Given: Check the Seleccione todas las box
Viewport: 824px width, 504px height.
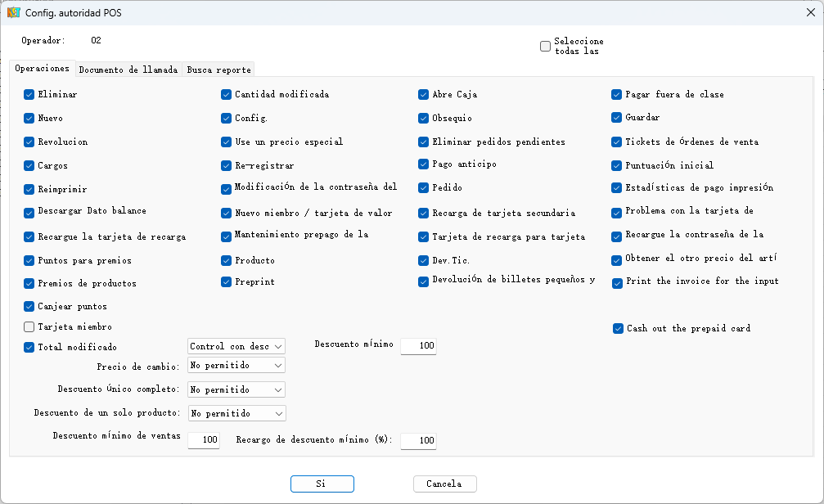Looking at the screenshot, I should tap(546, 47).
